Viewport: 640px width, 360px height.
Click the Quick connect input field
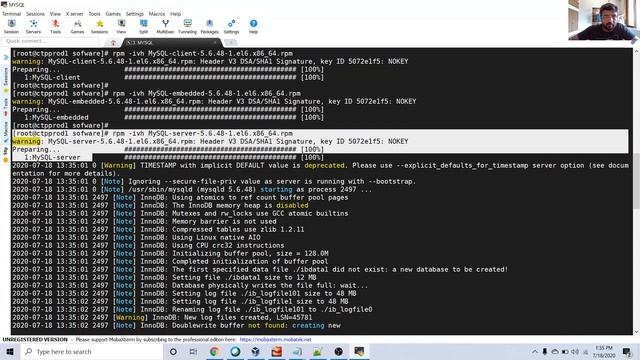pyautogui.click(x=50, y=41)
